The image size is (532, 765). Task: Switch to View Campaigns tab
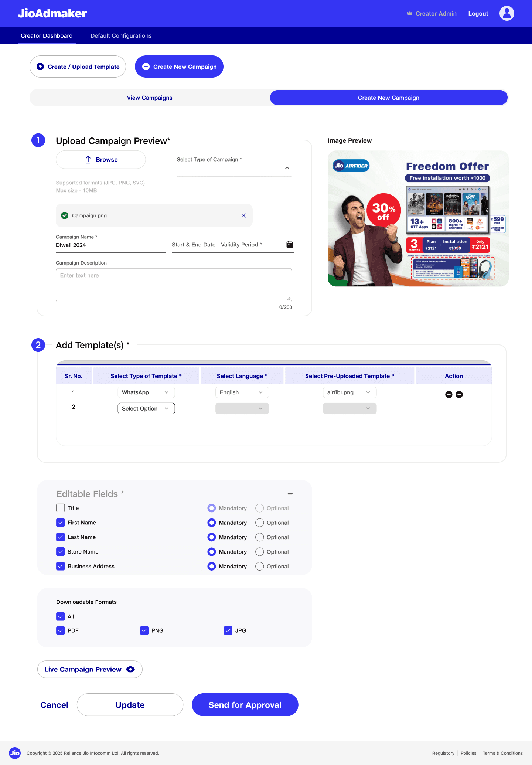pos(150,98)
